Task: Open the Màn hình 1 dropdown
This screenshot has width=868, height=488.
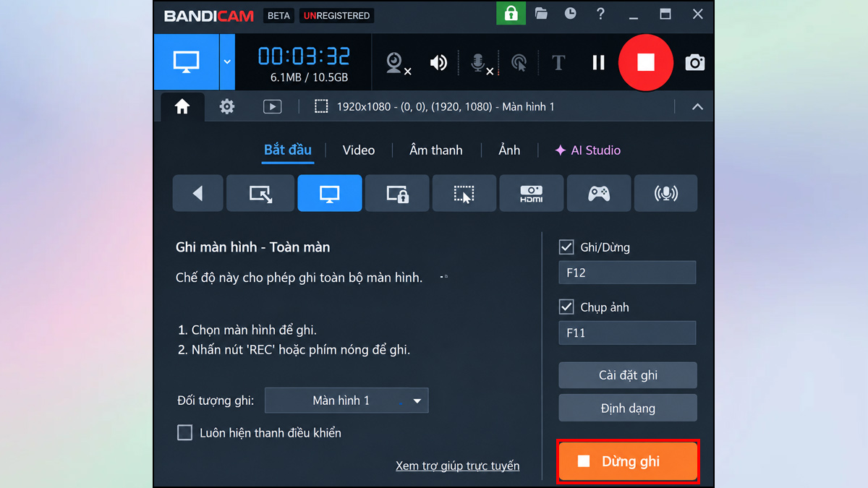Action: click(x=346, y=401)
